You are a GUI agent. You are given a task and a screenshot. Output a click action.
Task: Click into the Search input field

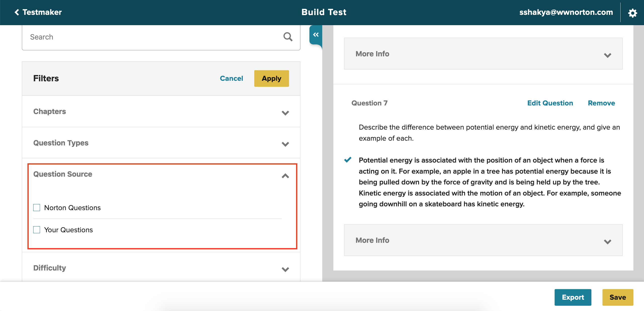151,37
